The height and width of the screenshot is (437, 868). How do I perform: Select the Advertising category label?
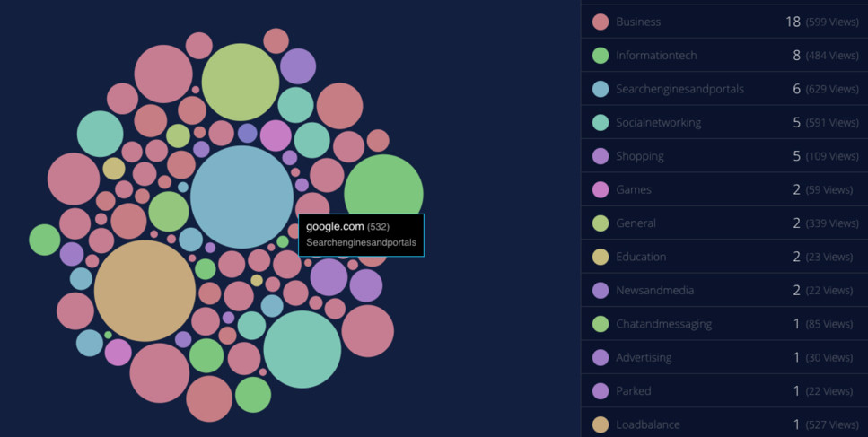click(644, 357)
